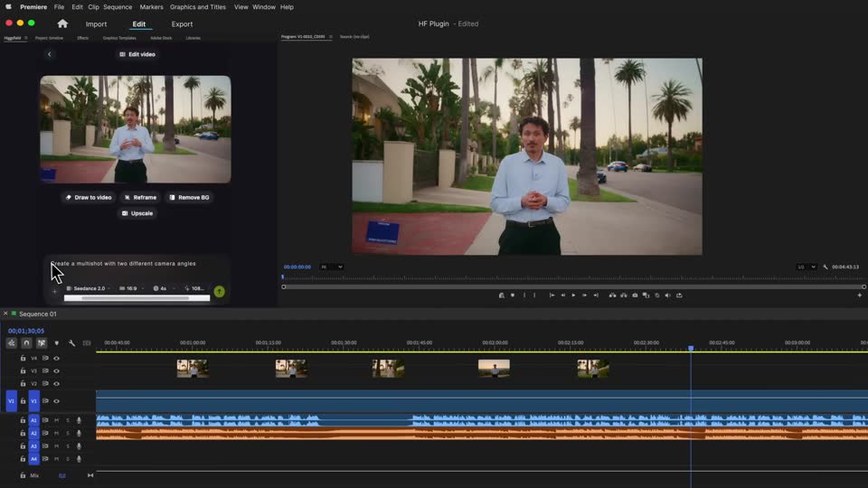Click the timeline playhead marker
Screen dimensions: 868x488
pos(691,348)
